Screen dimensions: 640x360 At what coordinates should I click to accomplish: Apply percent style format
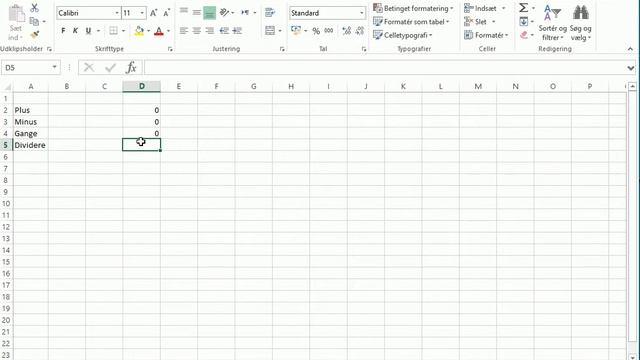[316, 31]
